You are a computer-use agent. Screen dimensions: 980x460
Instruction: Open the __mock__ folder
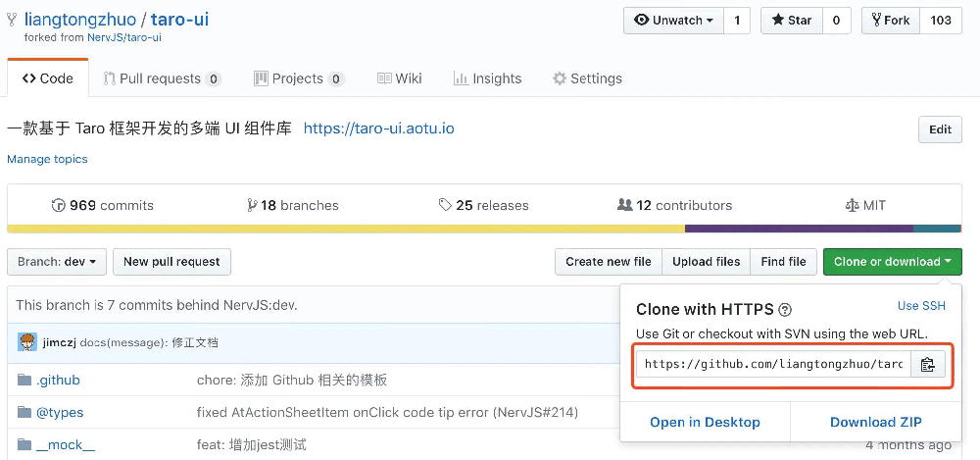tap(65, 445)
